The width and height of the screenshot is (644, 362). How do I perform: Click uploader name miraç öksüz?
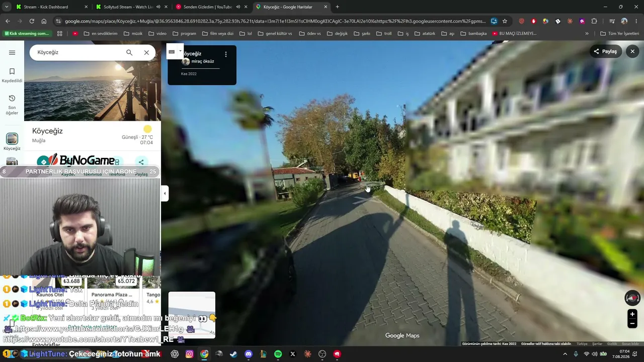202,61
